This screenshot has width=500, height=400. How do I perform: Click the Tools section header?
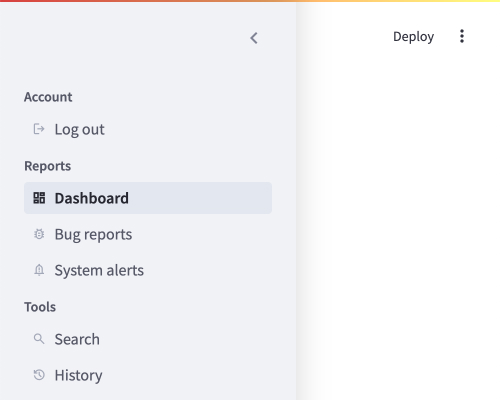click(x=40, y=307)
